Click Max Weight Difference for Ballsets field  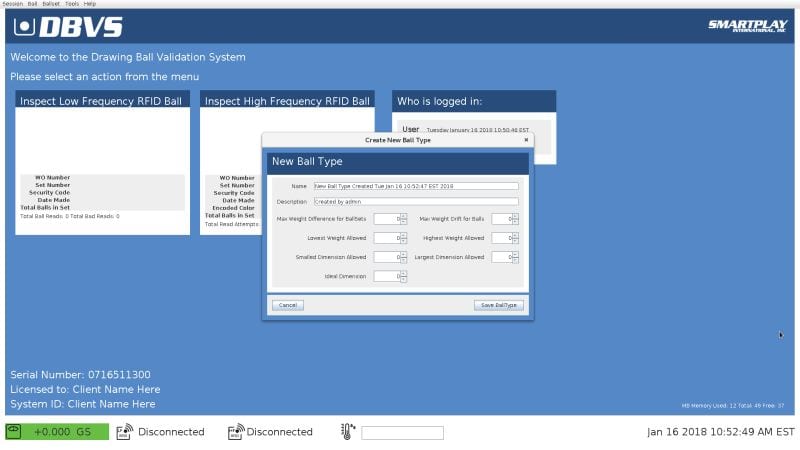(x=387, y=219)
